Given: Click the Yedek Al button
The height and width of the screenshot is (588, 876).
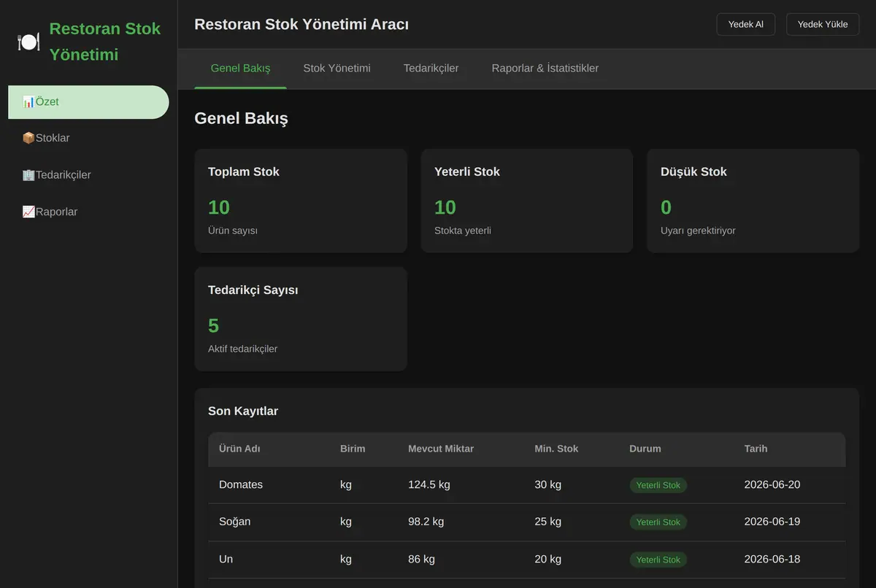Looking at the screenshot, I should coord(745,24).
